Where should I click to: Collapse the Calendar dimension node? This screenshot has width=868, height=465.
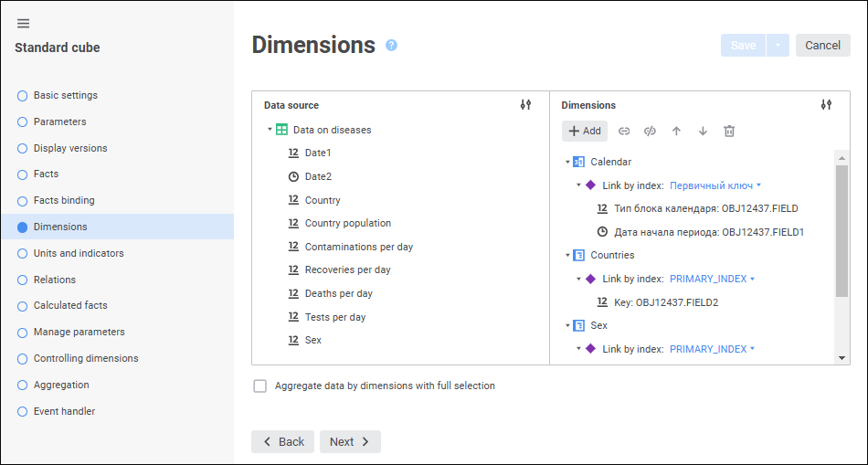[x=567, y=163]
